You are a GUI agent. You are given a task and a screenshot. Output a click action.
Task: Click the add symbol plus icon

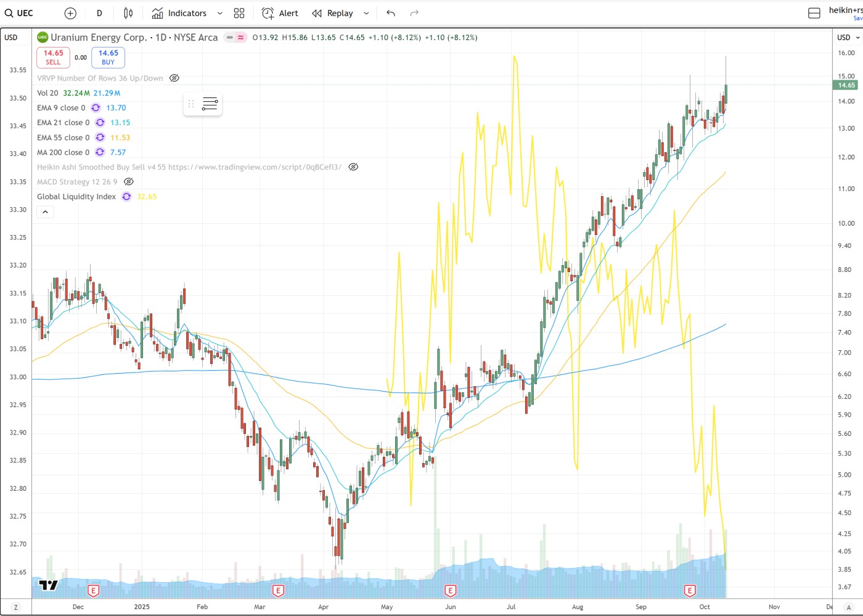pos(70,13)
